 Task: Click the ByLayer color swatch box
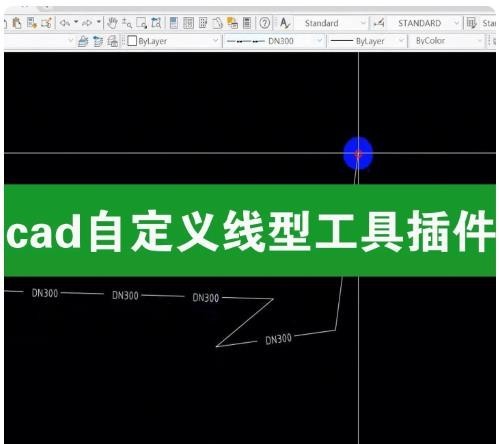[132, 41]
